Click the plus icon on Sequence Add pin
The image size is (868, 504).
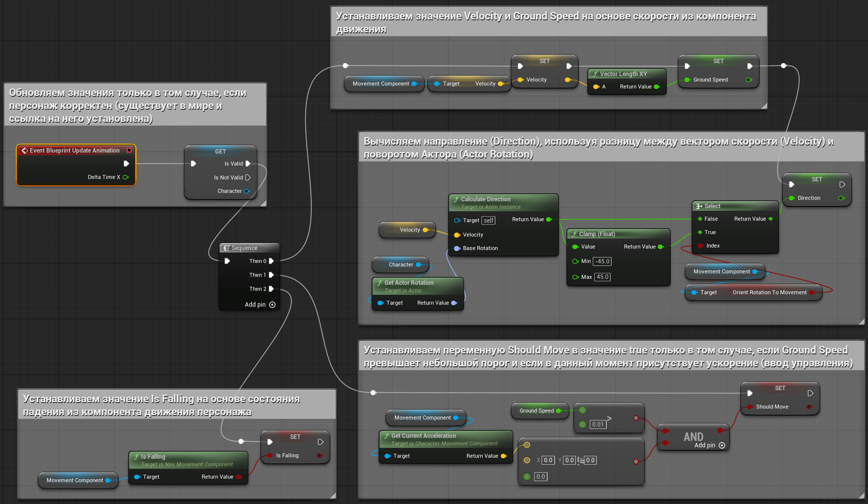pos(272,305)
